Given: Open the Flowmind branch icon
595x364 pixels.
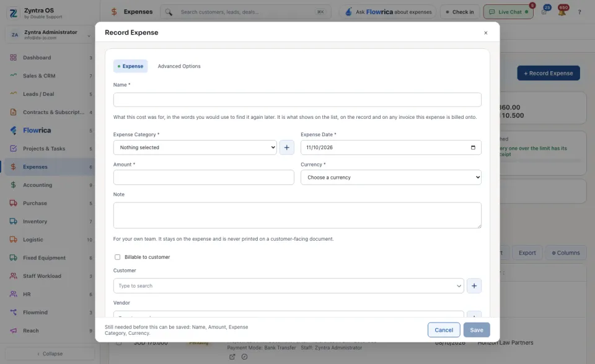Looking at the screenshot, I should (13, 313).
